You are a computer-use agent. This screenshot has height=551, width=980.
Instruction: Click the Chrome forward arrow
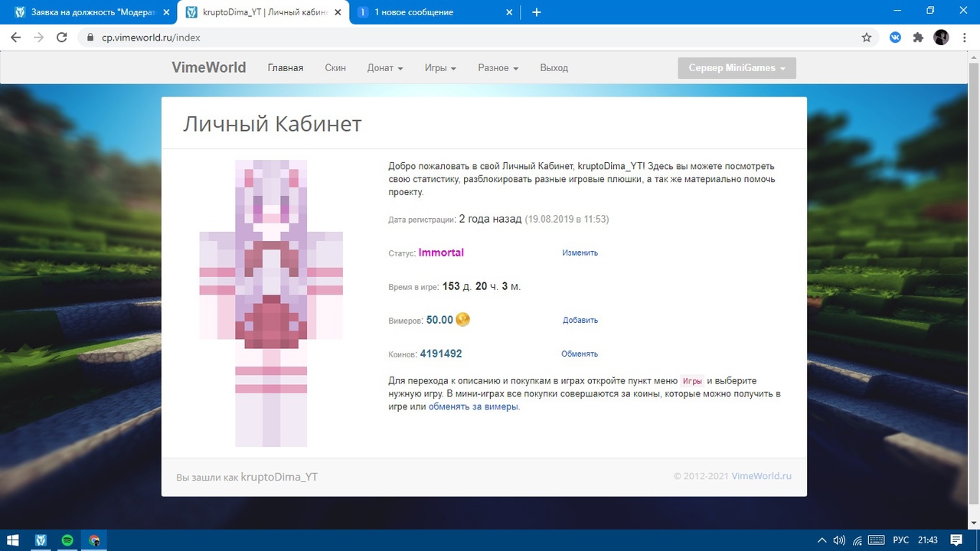(38, 37)
